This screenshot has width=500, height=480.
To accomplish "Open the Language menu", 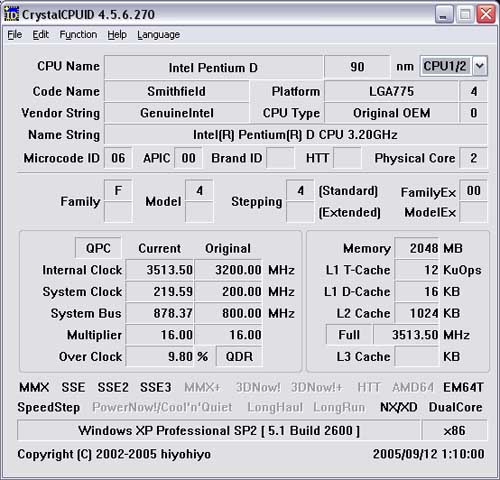I will [158, 34].
